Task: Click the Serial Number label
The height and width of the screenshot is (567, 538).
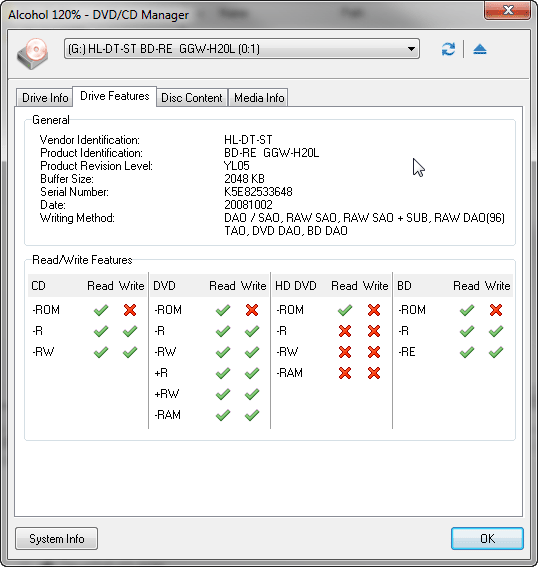Action: click(x=74, y=192)
